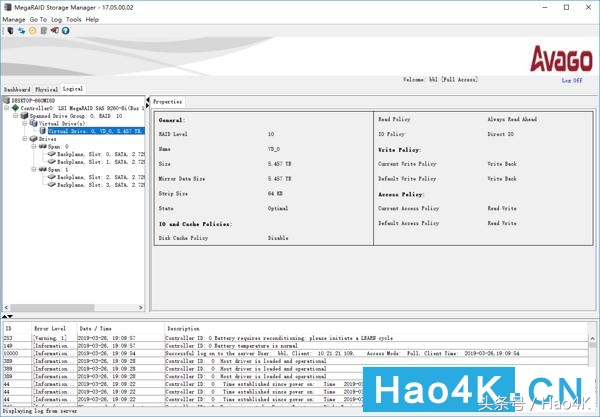
Task: Click the up arrow above the log panel
Action: click(x=5, y=316)
